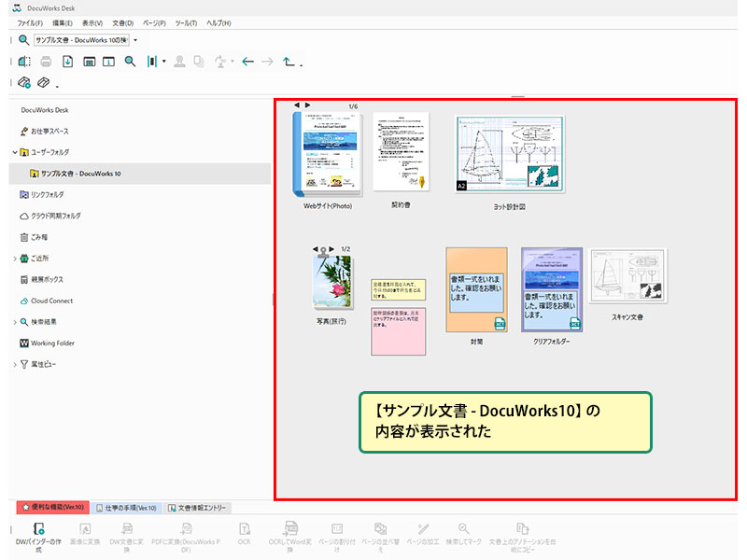Click the search magnifier icon beside search box

coord(23,40)
